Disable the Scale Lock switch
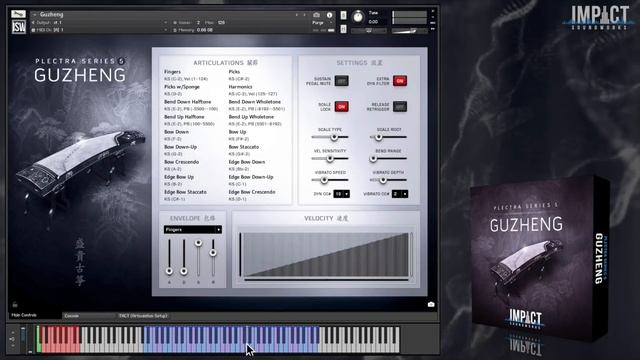 coord(341,107)
